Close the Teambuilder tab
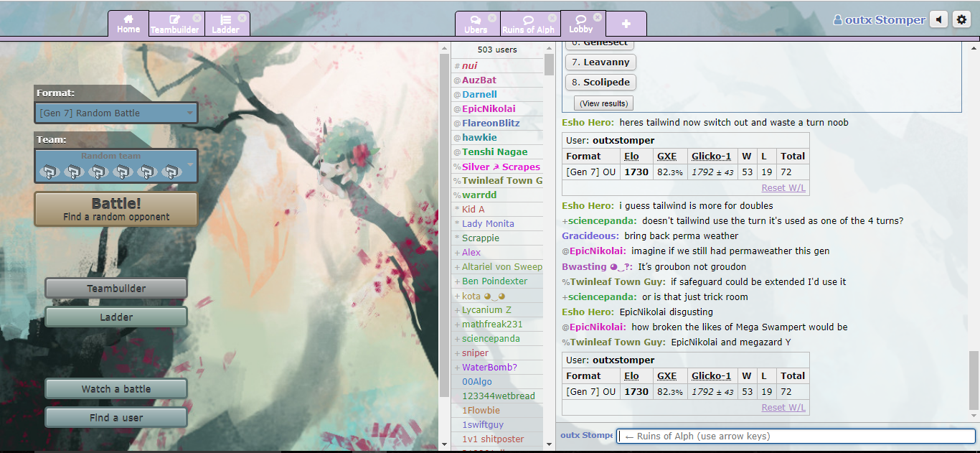Image resolution: width=980 pixels, height=453 pixels. point(197,18)
